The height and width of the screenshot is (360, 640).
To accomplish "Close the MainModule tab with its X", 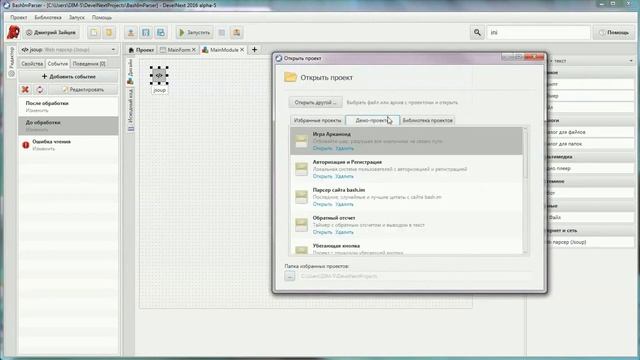I will 242,49.
